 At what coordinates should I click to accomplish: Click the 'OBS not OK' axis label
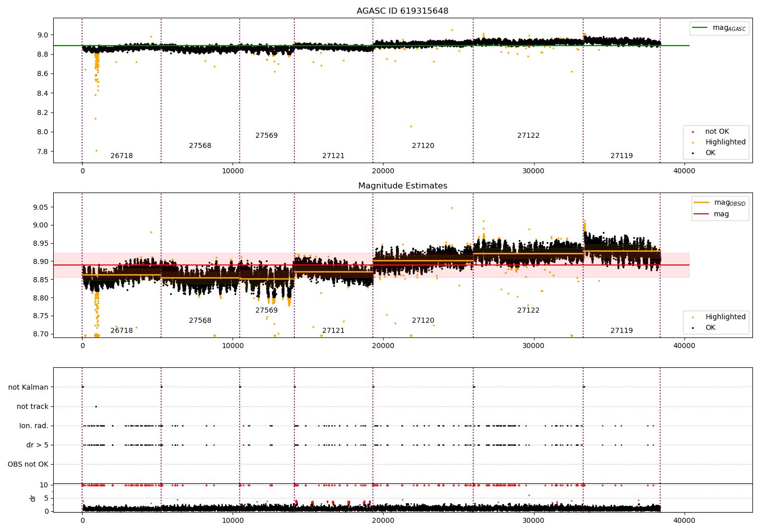click(x=28, y=464)
